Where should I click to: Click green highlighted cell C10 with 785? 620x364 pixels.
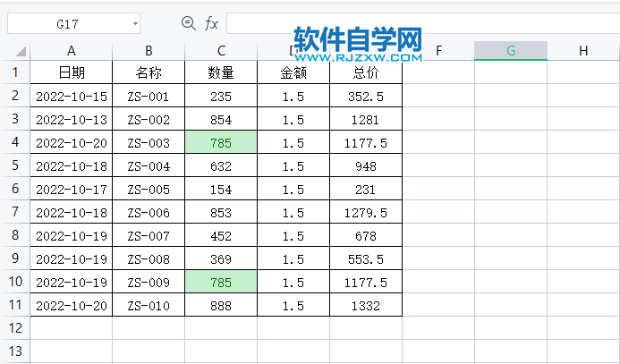tap(220, 282)
